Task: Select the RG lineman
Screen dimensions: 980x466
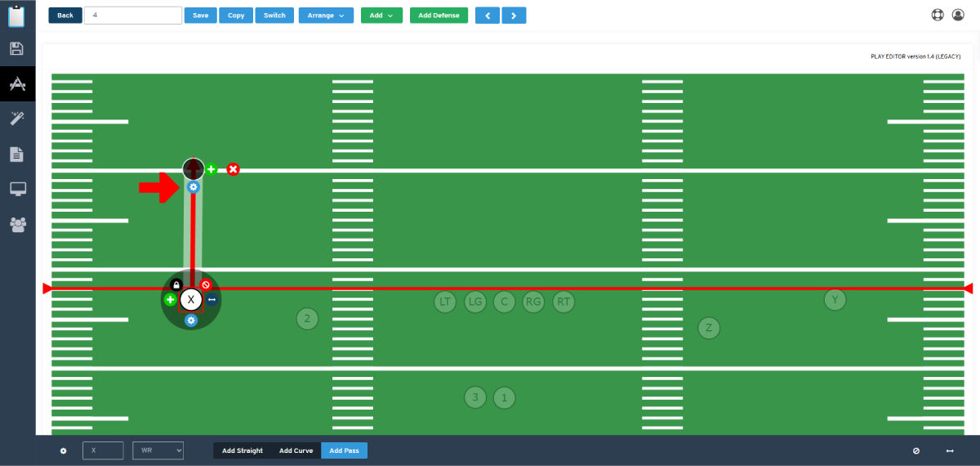Action: (x=533, y=302)
